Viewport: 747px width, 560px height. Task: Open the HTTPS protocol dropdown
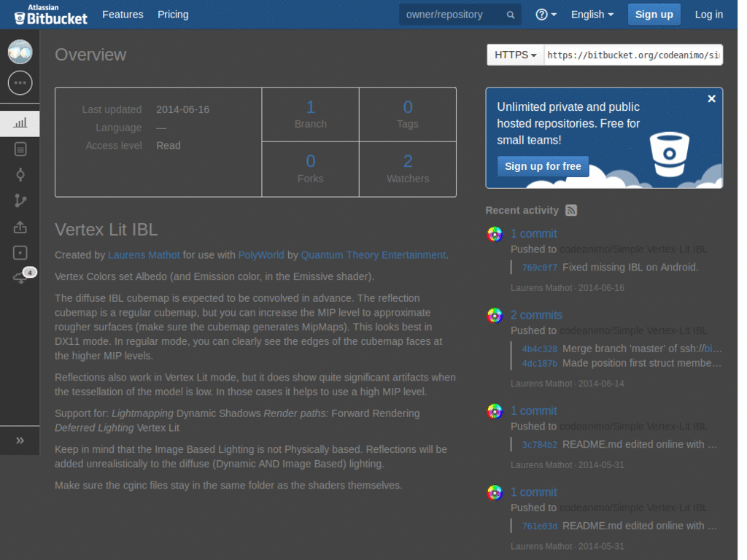pos(515,55)
